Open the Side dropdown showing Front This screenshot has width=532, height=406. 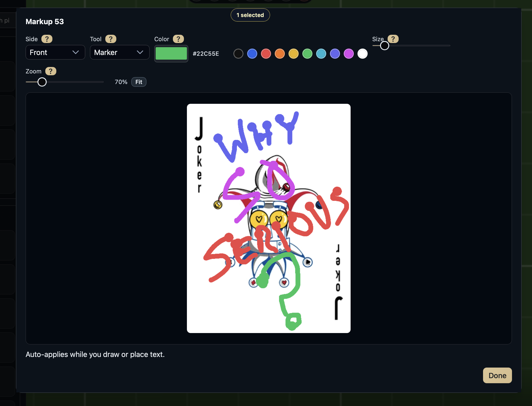[55, 52]
